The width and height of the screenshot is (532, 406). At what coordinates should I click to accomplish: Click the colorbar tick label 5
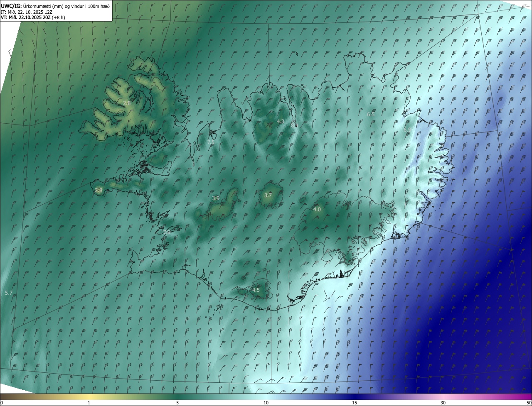[177, 403]
